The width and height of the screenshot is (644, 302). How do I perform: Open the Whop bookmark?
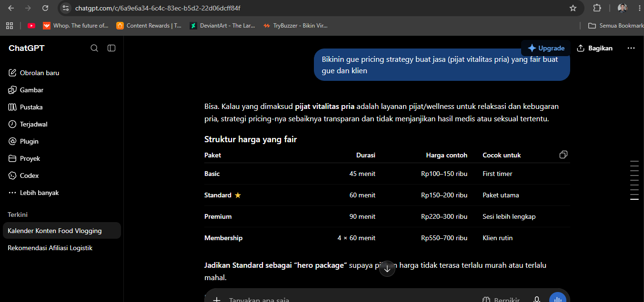pos(76,26)
